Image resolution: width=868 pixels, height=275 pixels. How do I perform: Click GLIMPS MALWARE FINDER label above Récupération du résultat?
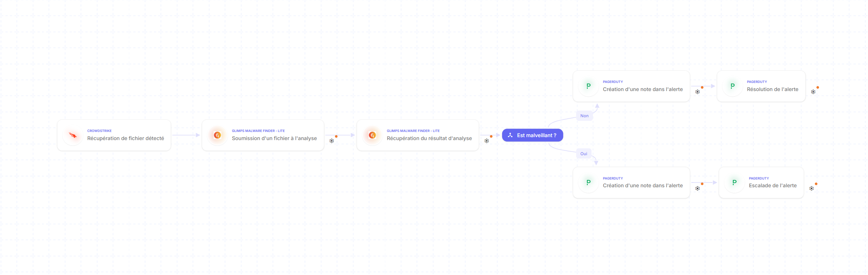click(x=413, y=131)
